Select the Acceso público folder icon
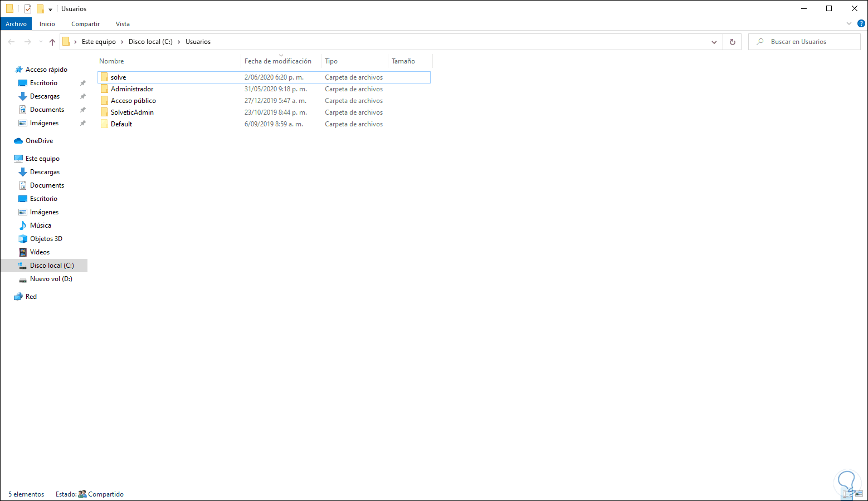This screenshot has width=868, height=501. [104, 101]
